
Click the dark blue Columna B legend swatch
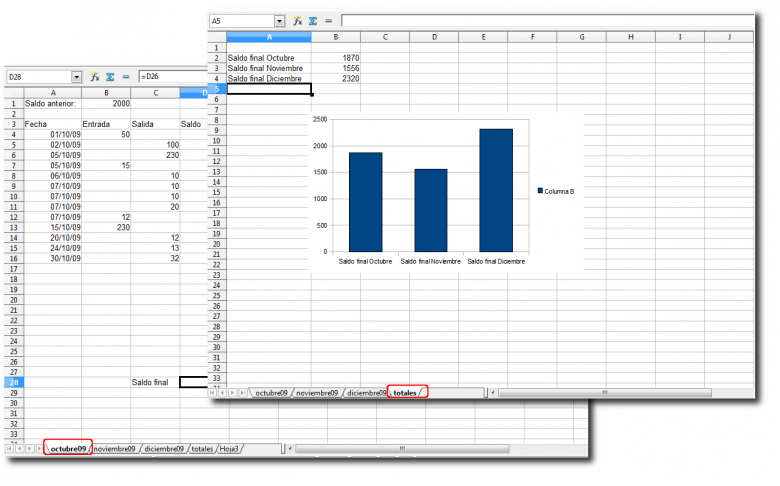click(x=540, y=190)
